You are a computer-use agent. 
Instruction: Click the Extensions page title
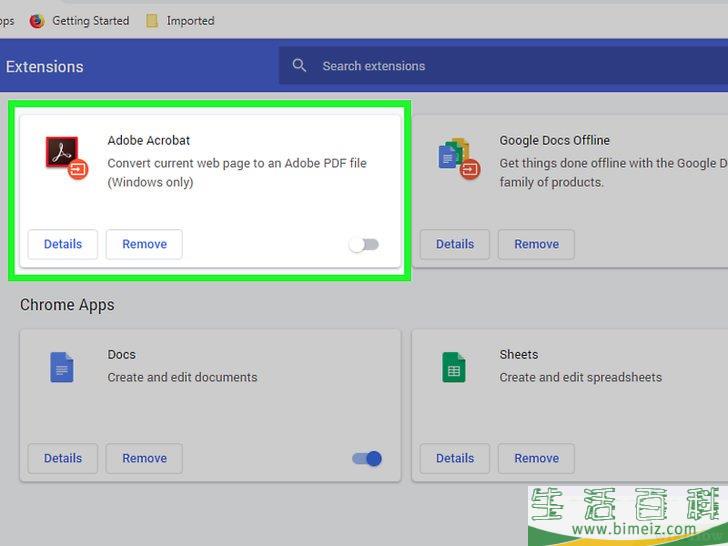point(45,67)
